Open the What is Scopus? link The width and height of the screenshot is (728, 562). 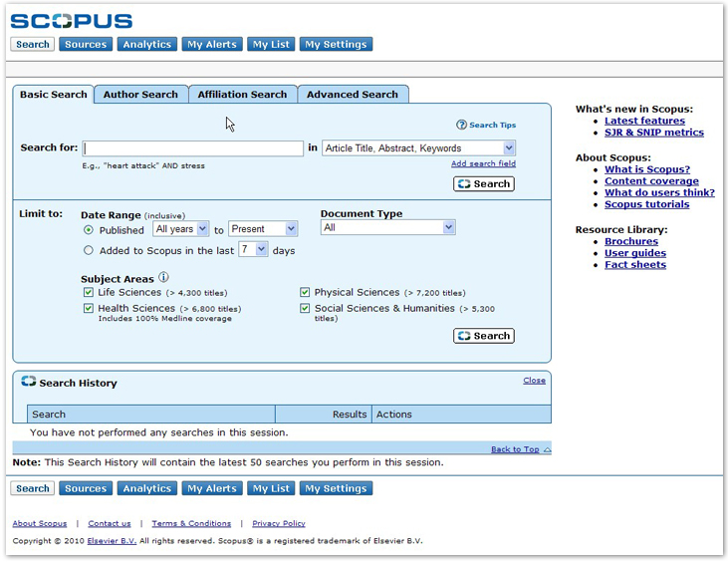647,169
